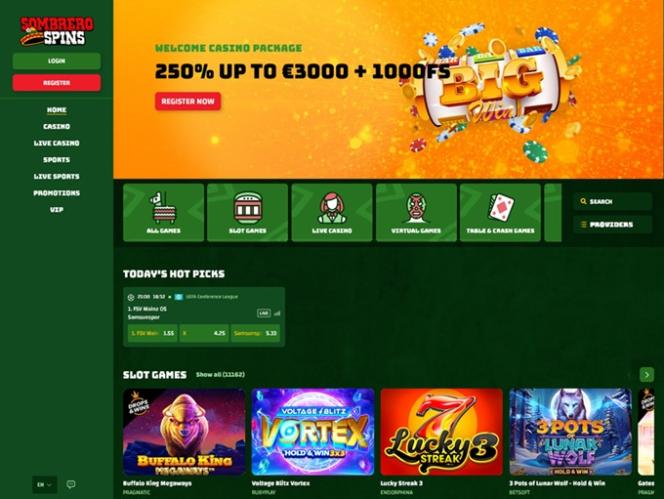Show next slot games with green arrow
The image size is (664, 499).
pos(647,374)
